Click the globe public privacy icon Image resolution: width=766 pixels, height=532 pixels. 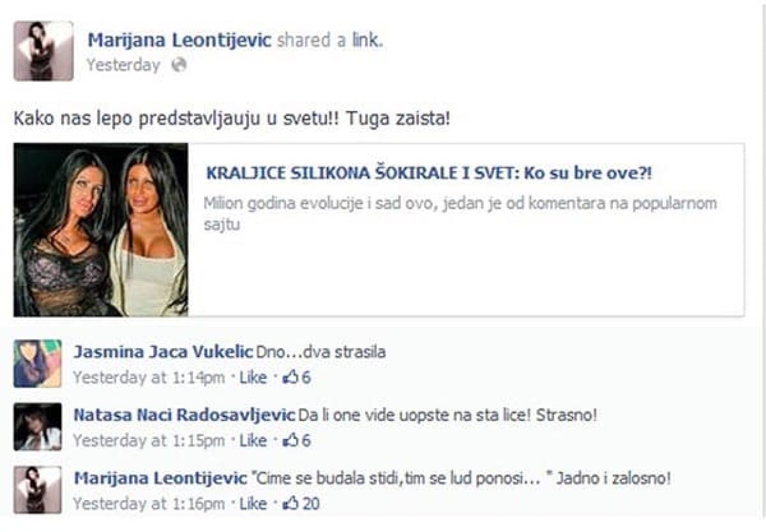[180, 65]
